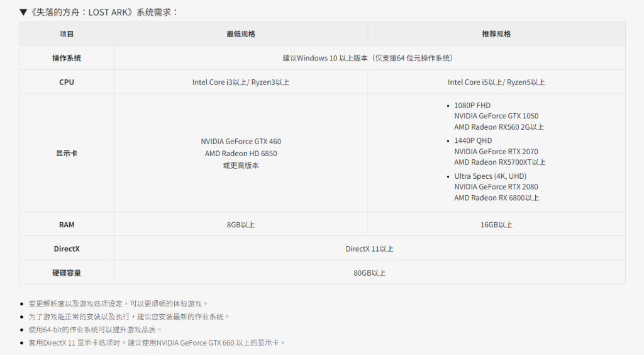Click the RAM row label

(x=67, y=225)
